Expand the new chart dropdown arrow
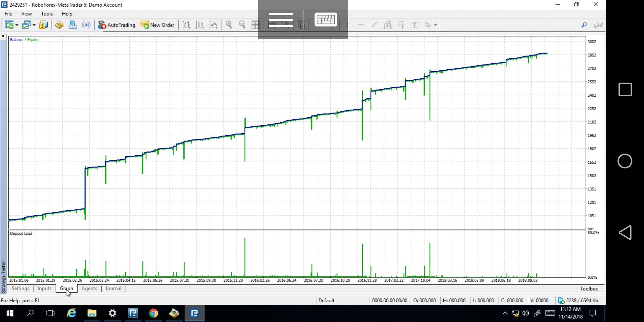Screen dimensions: 644x322 17,25
